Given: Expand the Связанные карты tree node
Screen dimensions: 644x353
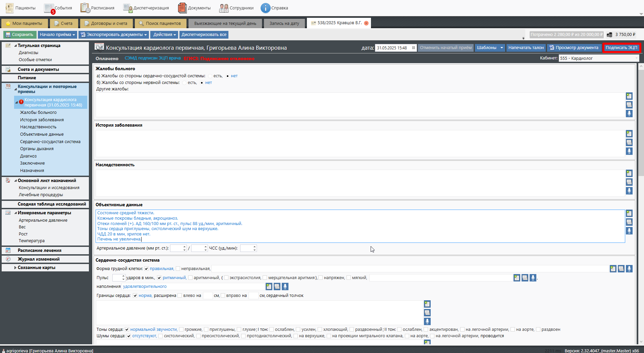Looking at the screenshot, I should coord(15,268).
